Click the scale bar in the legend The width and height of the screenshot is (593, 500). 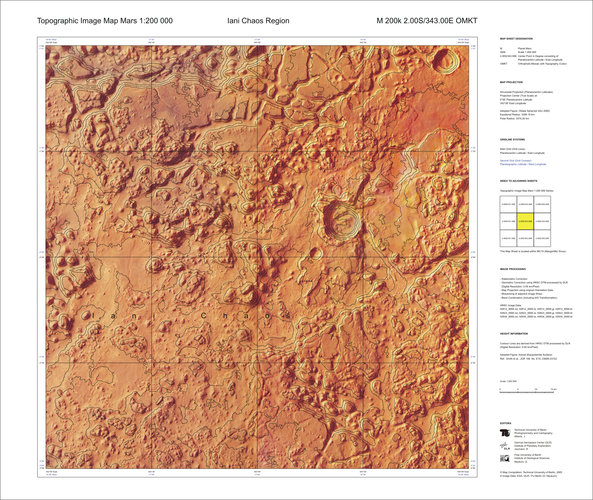point(528,391)
